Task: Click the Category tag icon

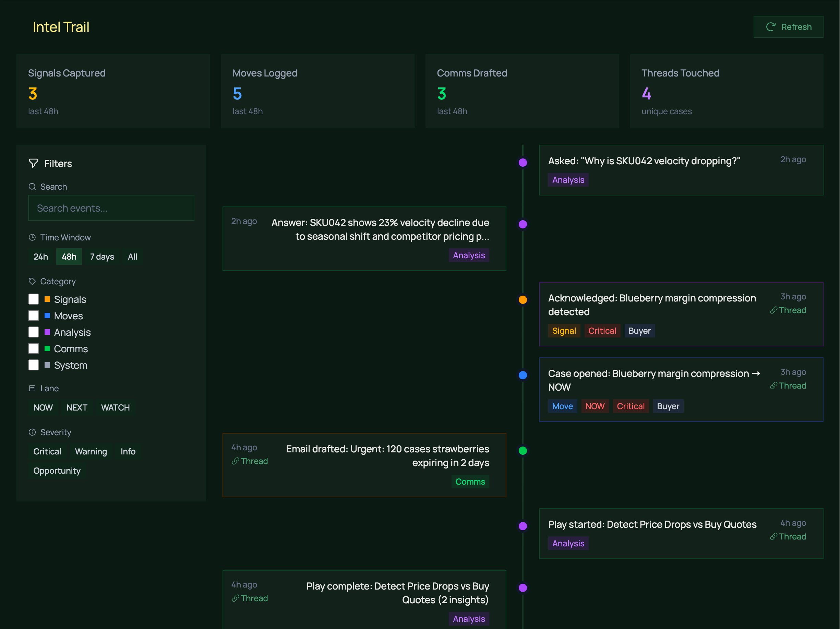Action: 32,281
